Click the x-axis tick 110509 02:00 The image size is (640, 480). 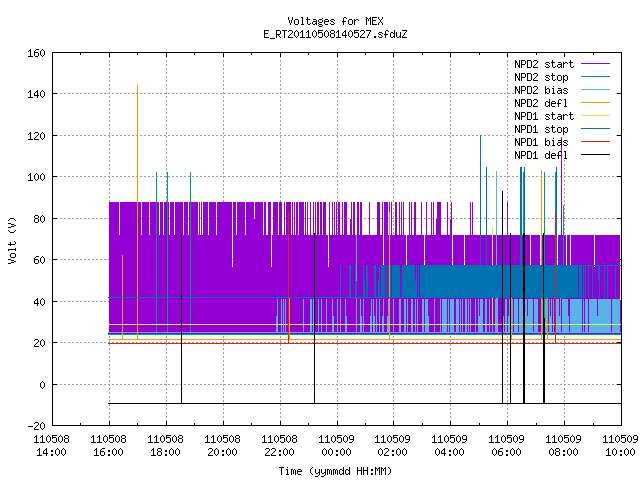[x=393, y=446]
